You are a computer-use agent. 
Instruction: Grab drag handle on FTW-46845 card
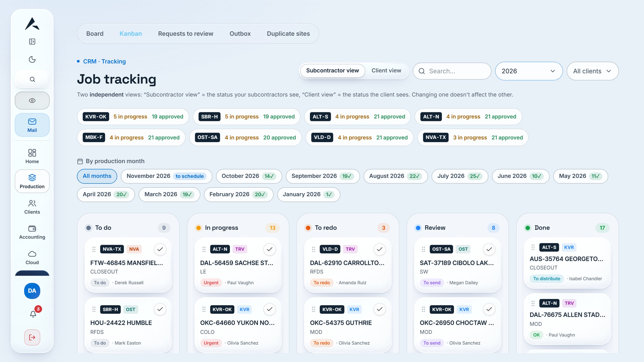(x=94, y=249)
